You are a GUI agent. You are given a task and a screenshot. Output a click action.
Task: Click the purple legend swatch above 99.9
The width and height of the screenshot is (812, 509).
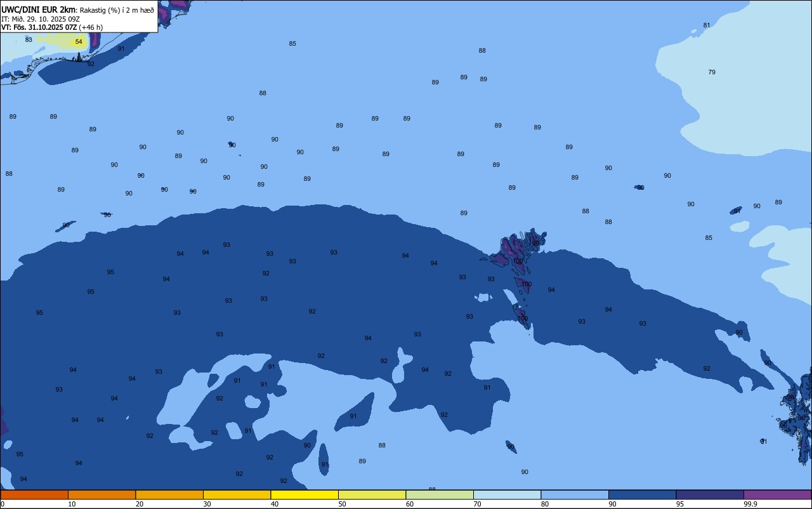coord(777,494)
